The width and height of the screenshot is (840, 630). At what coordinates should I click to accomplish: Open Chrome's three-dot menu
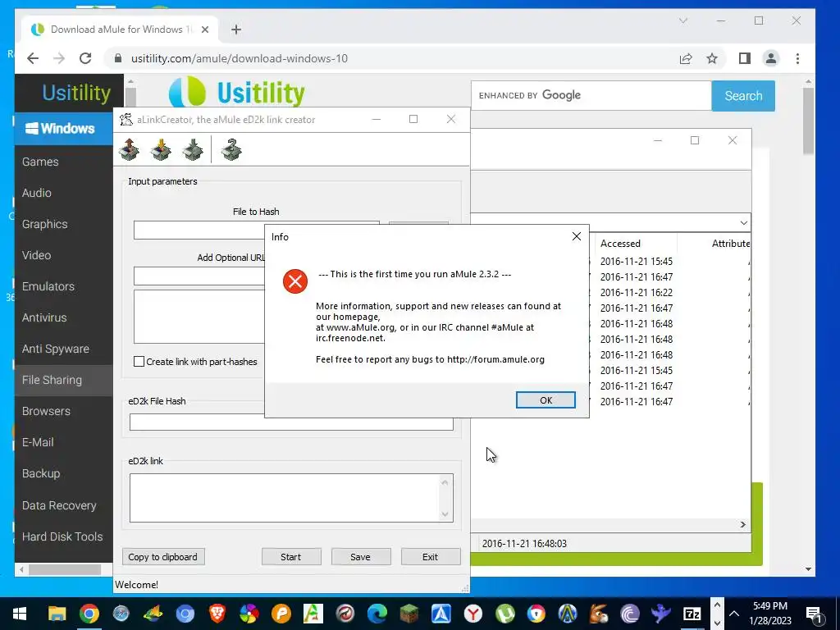797,58
